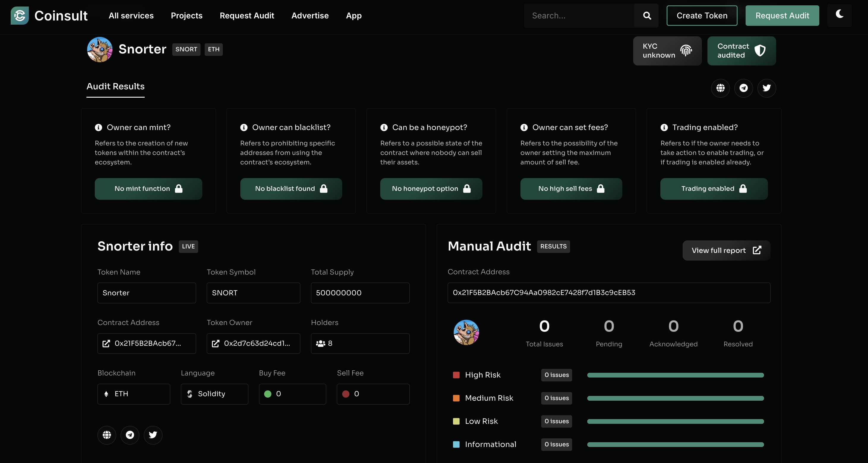
Task: Click the No blacklist found button
Action: click(x=291, y=189)
